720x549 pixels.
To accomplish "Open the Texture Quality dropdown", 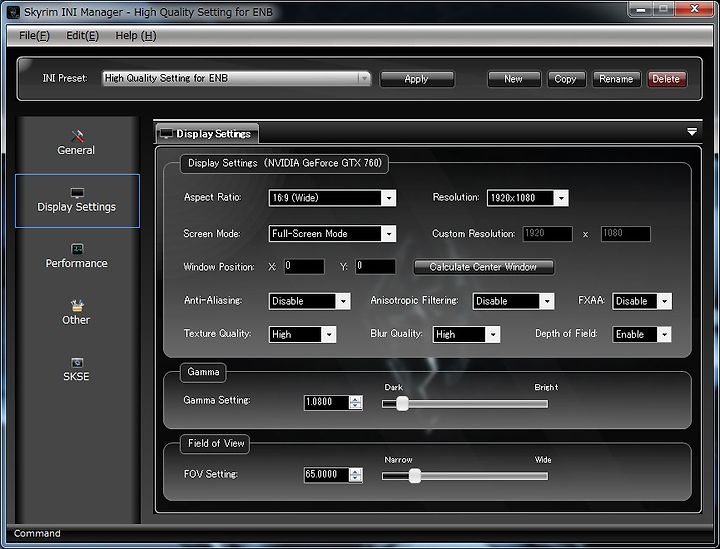I will click(x=302, y=334).
